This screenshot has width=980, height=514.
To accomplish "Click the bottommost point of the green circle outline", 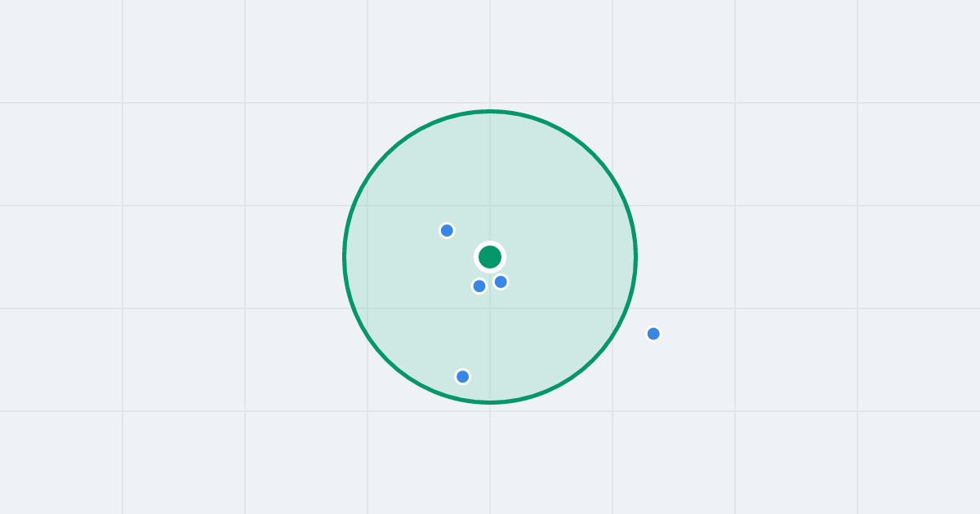I will point(490,402).
